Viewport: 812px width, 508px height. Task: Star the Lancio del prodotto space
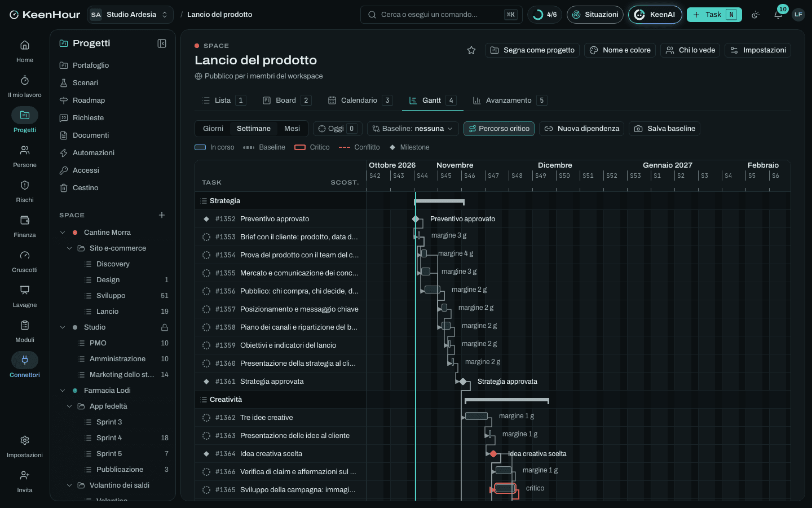(471, 50)
